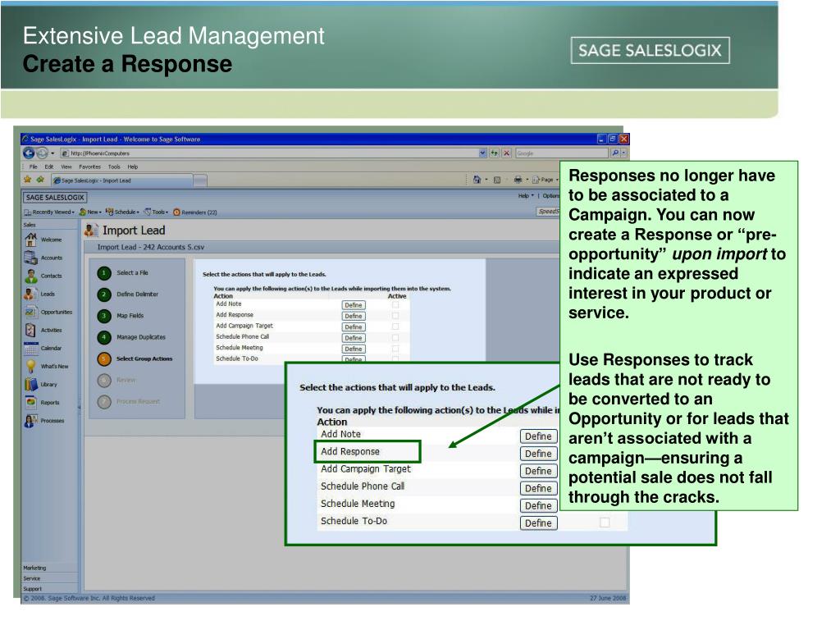The width and height of the screenshot is (840, 630).
Task: Click the browser Back arrow button
Action: (x=29, y=153)
